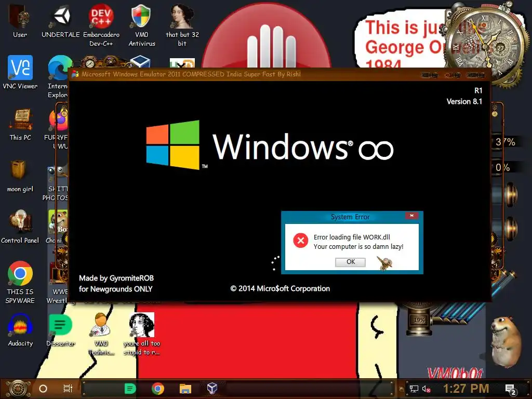Open Task View on the taskbar

68,389
